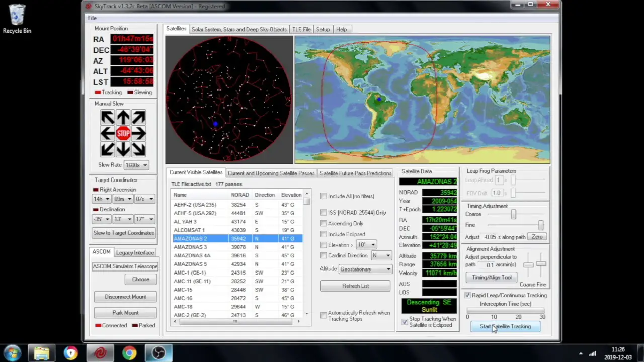This screenshot has width=644, height=362.
Task: Enable the ISS [NORAD 25544] Only filter
Action: pos(324,212)
